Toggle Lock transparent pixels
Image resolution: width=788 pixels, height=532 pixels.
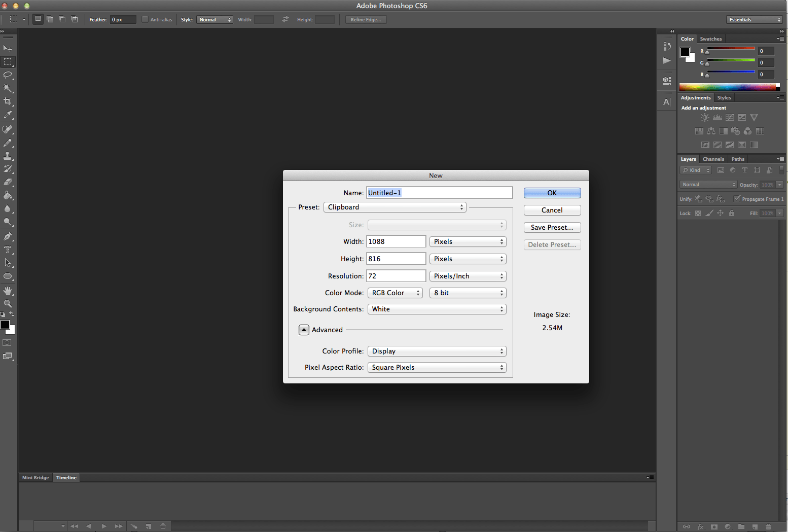click(698, 213)
